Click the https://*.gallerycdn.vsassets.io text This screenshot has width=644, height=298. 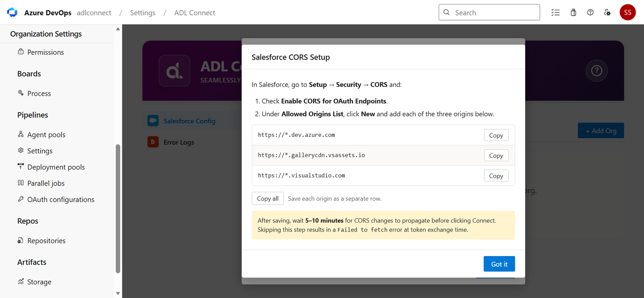point(311,155)
